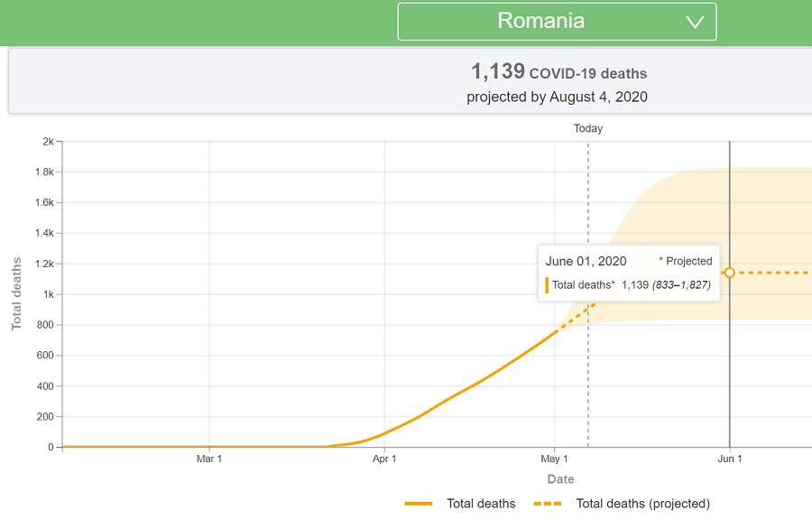Click the 1,139 COVID-19 deaths headline
Viewport: 812px width, 520px height.
point(558,72)
